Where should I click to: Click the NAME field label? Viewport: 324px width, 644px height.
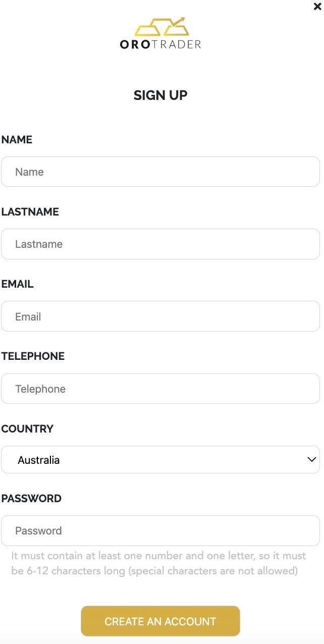pos(17,140)
